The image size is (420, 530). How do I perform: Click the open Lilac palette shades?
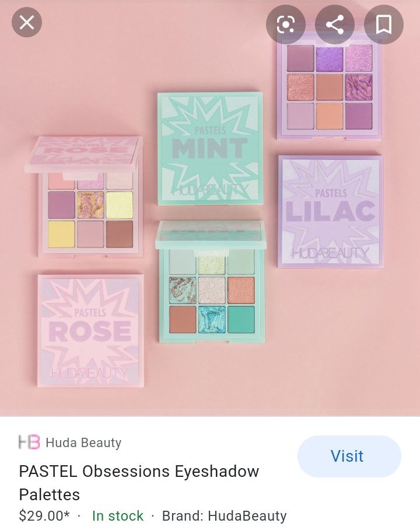click(x=330, y=87)
